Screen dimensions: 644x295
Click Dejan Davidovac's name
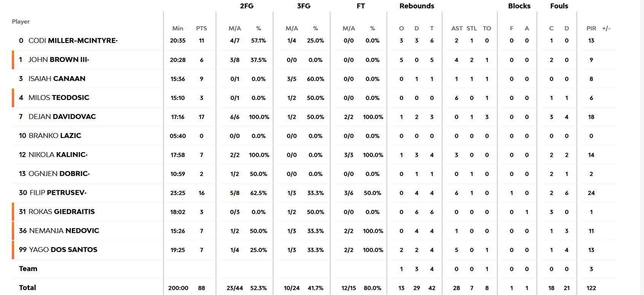tap(62, 117)
